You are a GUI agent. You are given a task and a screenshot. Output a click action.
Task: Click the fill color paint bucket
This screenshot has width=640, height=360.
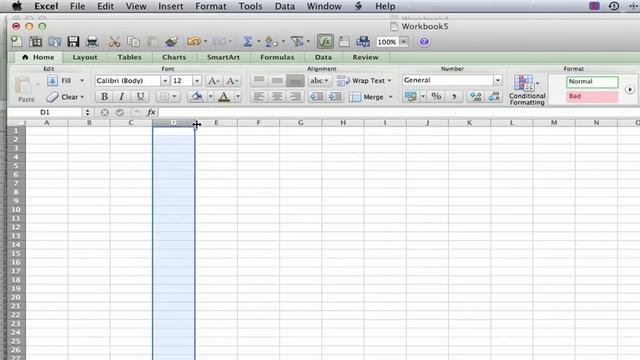[x=197, y=97]
